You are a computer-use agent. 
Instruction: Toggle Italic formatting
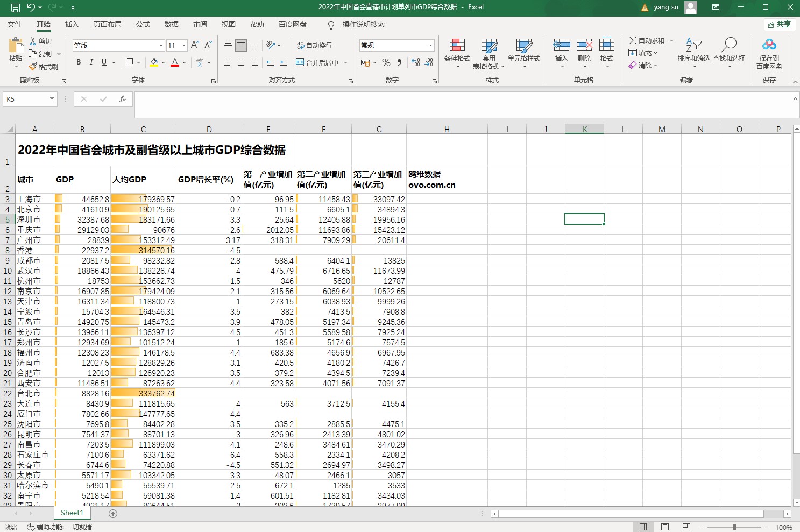91,62
